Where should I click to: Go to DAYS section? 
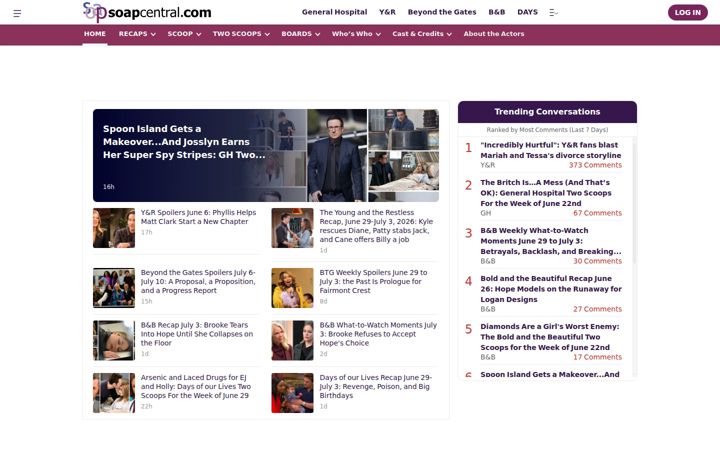(527, 12)
